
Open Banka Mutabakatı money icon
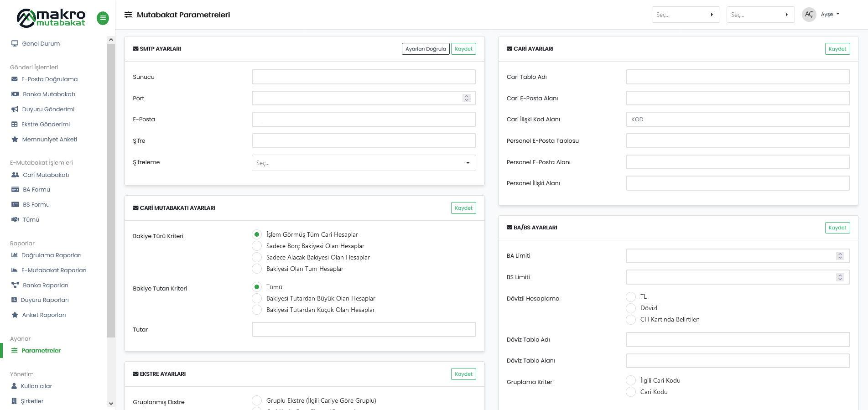point(15,94)
